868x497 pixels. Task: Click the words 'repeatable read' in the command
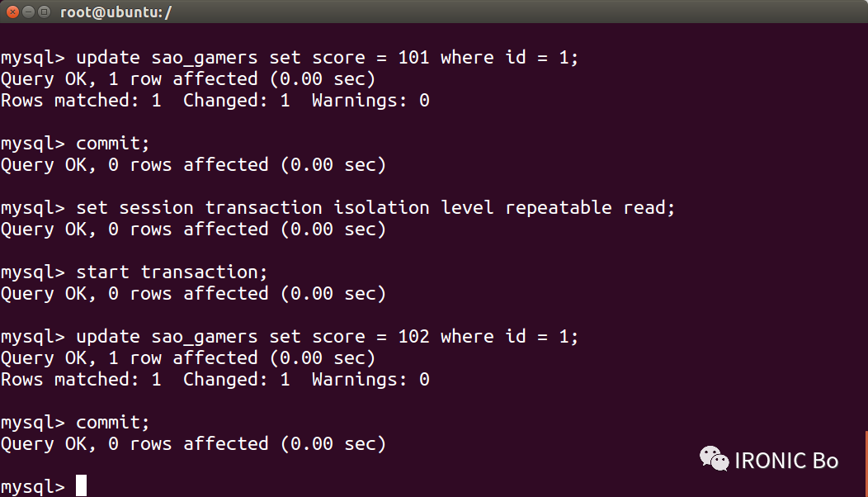click(x=586, y=208)
